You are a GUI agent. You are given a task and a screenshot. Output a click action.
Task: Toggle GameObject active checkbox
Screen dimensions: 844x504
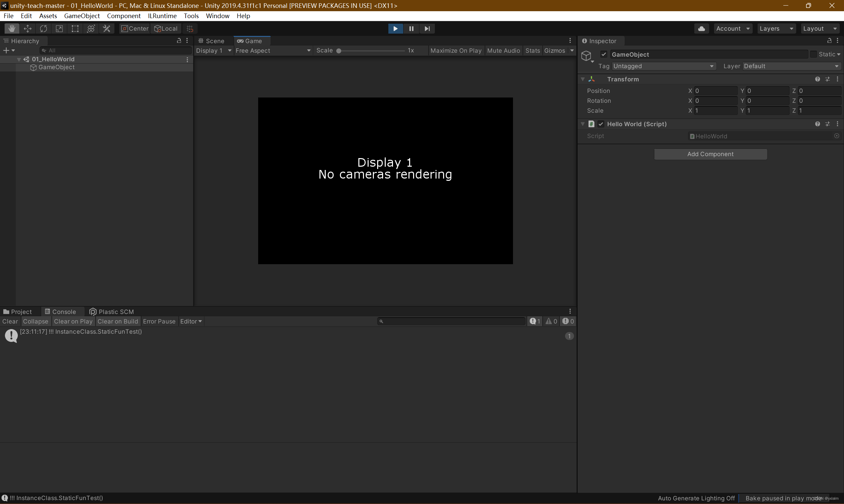pyautogui.click(x=604, y=54)
